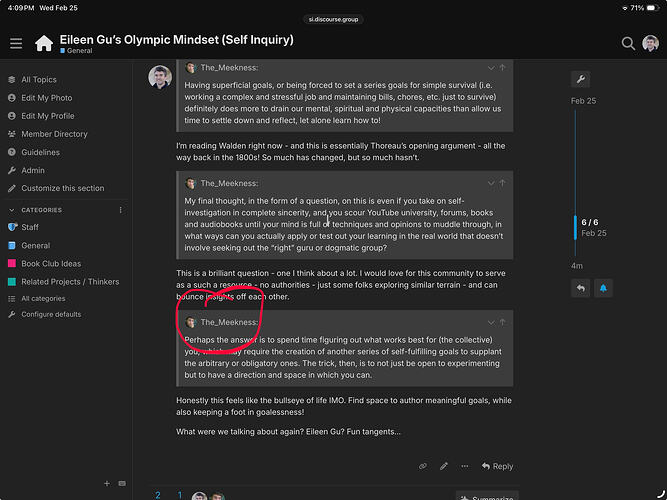Edit this post with pencil icon
The height and width of the screenshot is (500, 667).
(x=444, y=466)
